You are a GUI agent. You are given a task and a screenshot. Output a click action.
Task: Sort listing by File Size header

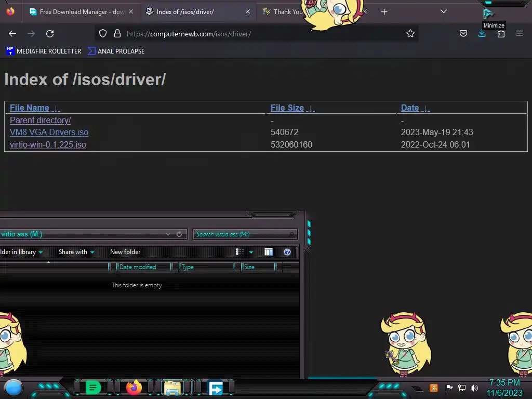[x=287, y=108]
